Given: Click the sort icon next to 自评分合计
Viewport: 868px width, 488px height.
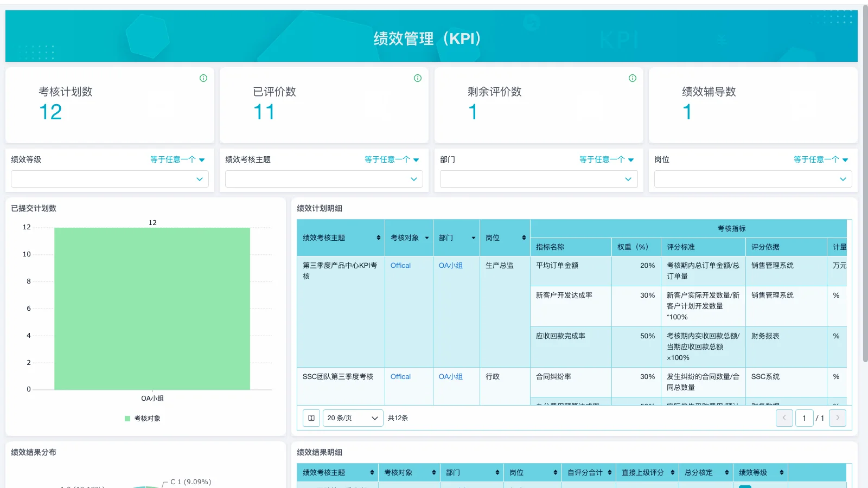Looking at the screenshot, I should tap(610, 472).
